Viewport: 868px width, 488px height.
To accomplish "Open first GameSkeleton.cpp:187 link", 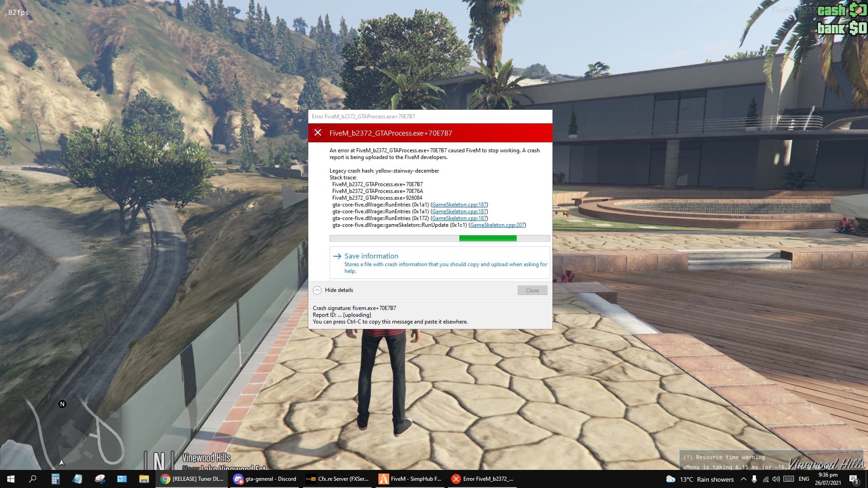I will click(459, 205).
